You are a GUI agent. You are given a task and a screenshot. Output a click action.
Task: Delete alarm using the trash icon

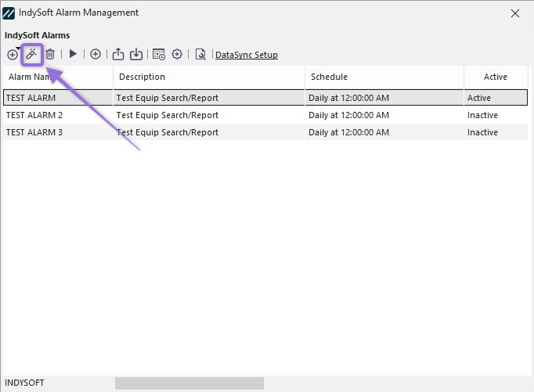[50, 55]
